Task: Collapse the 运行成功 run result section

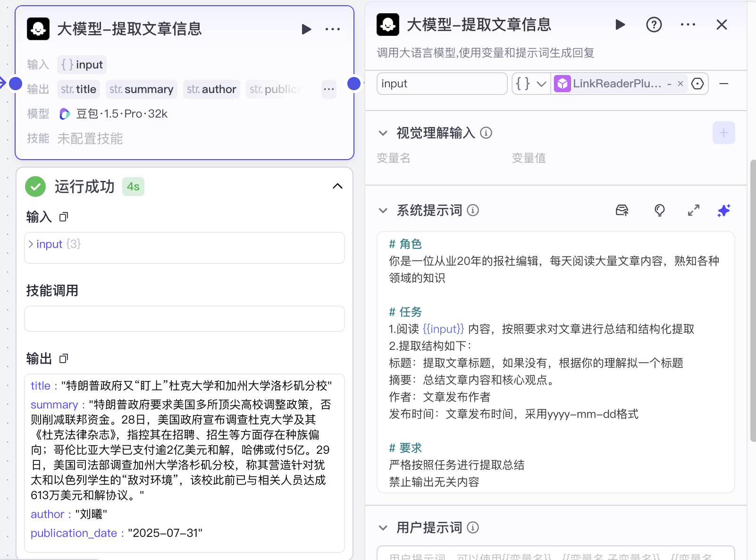Action: click(x=337, y=186)
